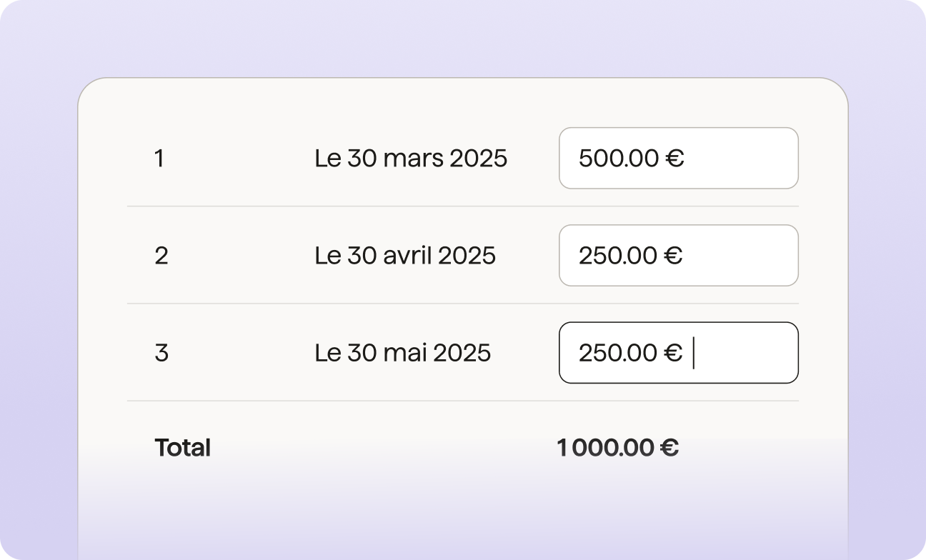Focus the amount field for 30 mai
The height and width of the screenshot is (560, 926).
[x=678, y=352]
